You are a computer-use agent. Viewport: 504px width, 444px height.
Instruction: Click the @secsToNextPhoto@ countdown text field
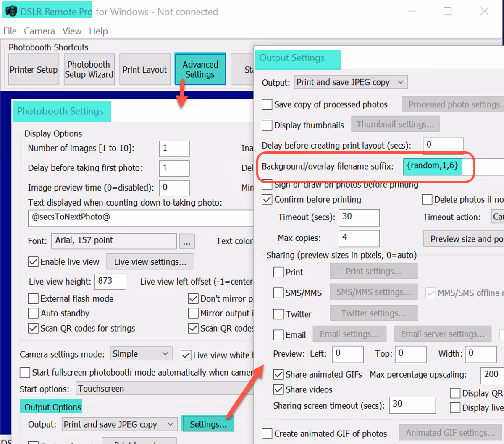[141, 218]
